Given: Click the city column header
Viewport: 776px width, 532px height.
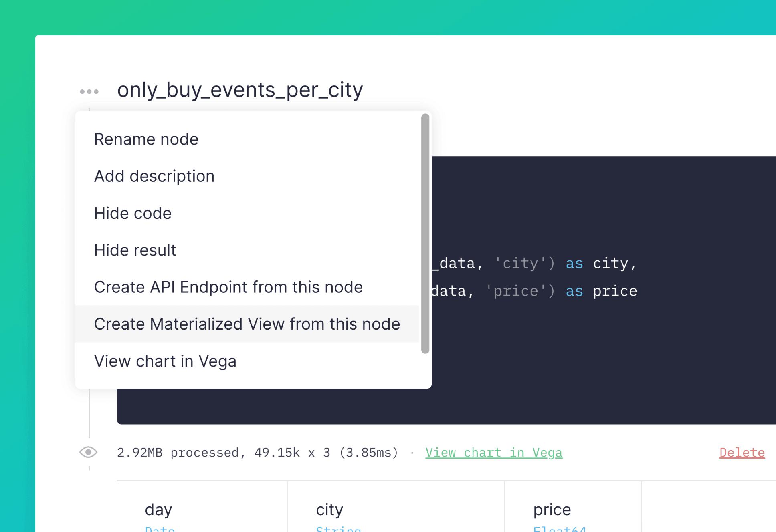Looking at the screenshot, I should (x=329, y=510).
